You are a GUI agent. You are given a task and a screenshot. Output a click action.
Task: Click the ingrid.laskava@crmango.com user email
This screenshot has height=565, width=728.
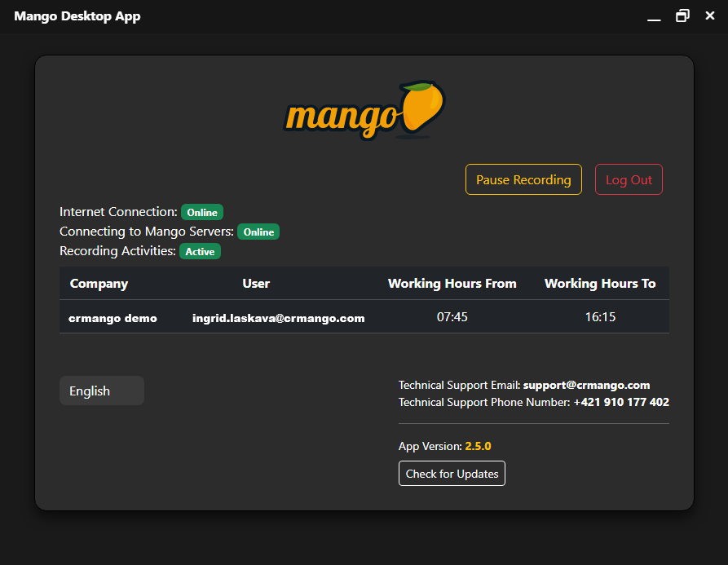coord(278,318)
